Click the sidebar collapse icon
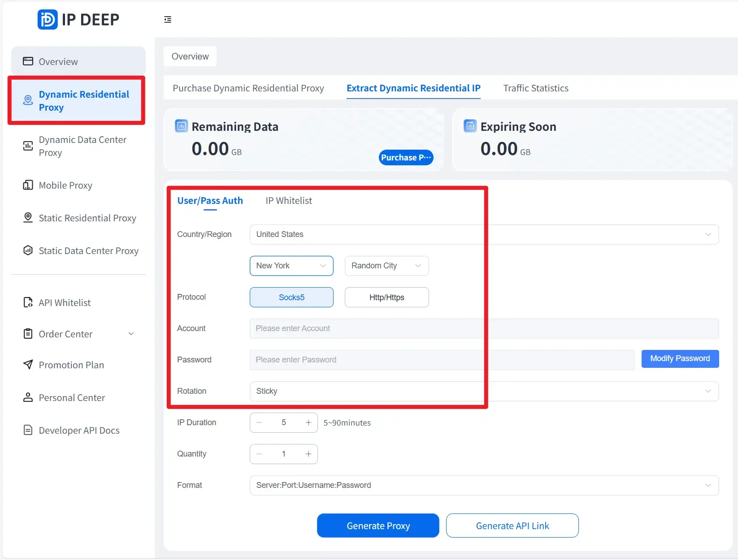This screenshot has width=738, height=560. pyautogui.click(x=167, y=19)
